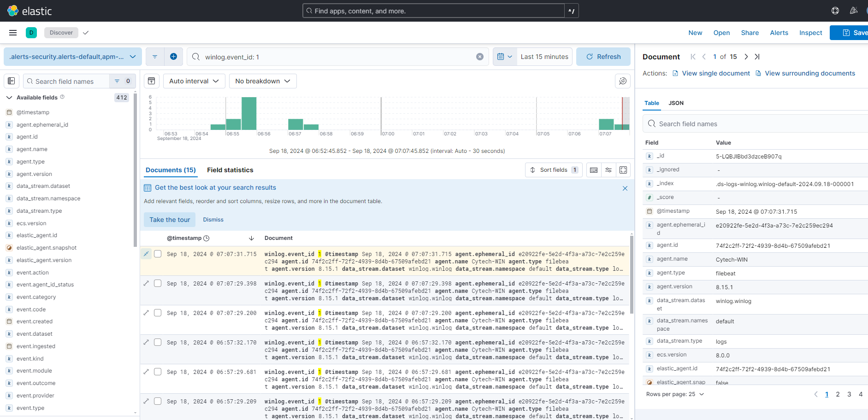Toggle the 07:07:29.200 row details

pyautogui.click(x=146, y=313)
